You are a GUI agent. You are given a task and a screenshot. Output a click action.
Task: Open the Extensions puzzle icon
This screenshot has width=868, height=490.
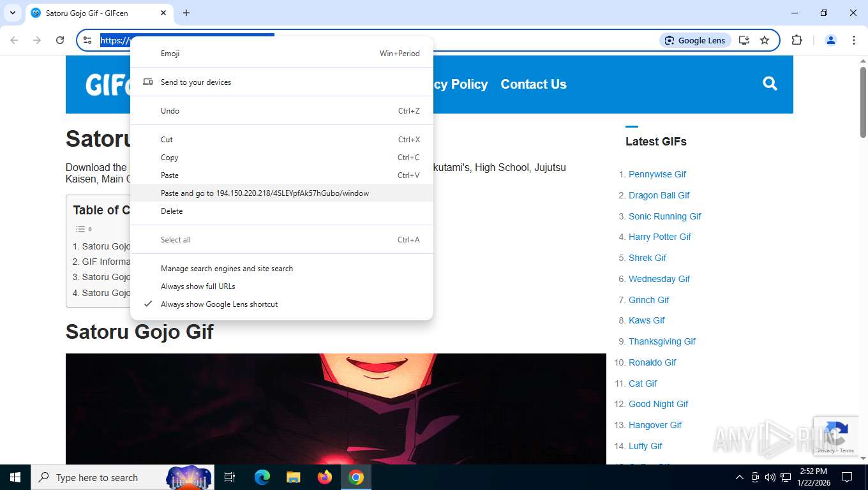(x=797, y=40)
